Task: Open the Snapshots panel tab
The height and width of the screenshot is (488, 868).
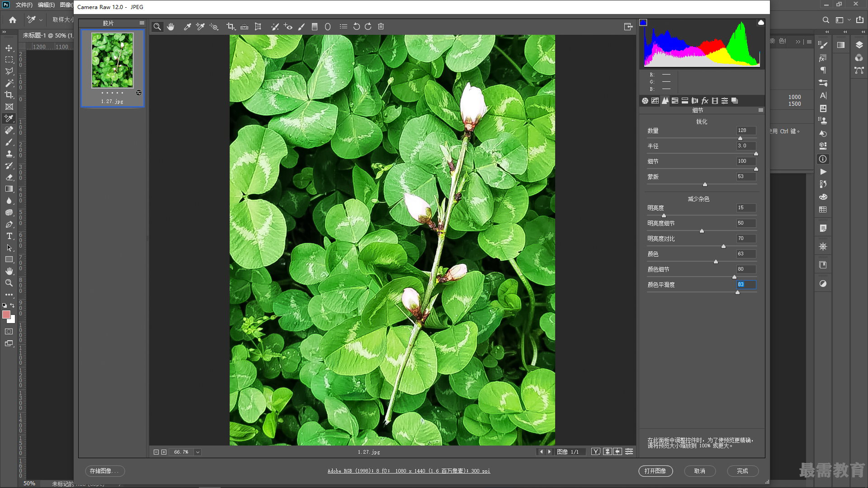Action: 735,101
